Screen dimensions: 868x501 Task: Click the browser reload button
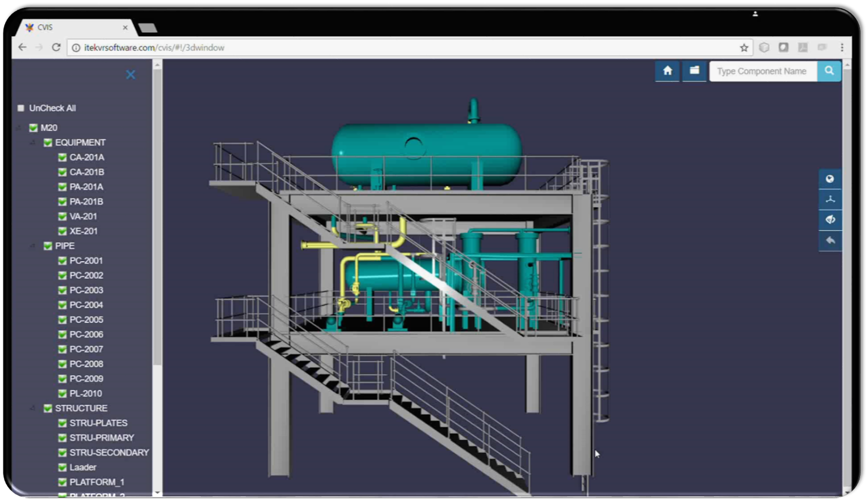[x=56, y=48]
